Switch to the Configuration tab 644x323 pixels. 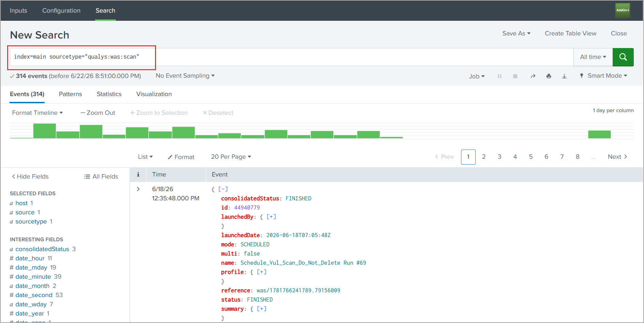point(61,11)
